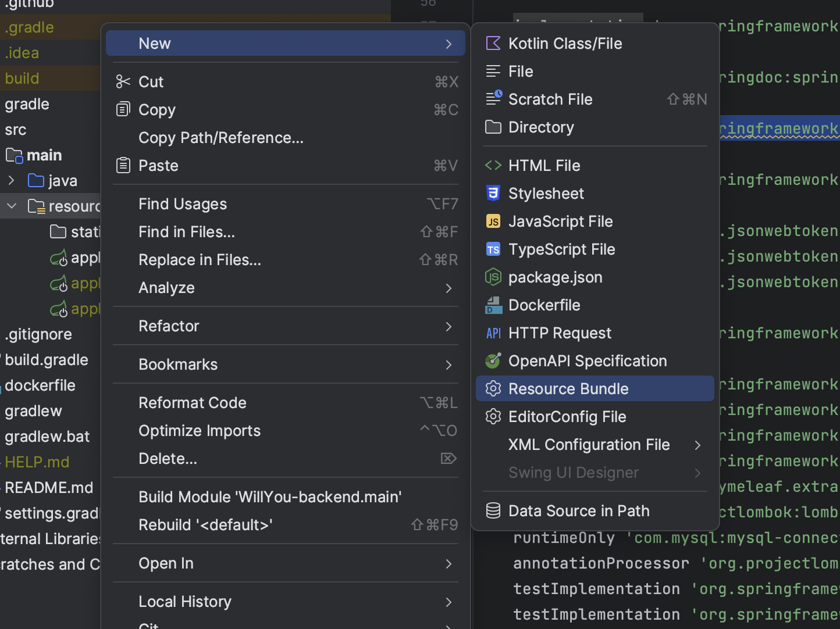Expand the Refactor submenu

point(449,327)
